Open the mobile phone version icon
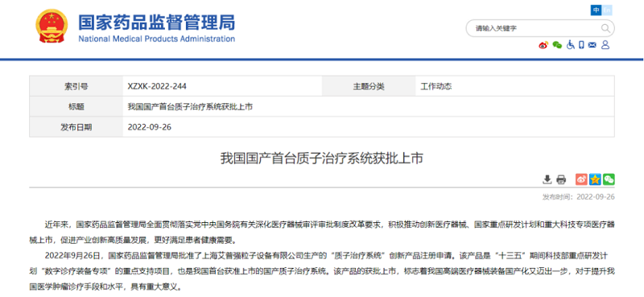This screenshot has width=644, height=297. pos(581,45)
